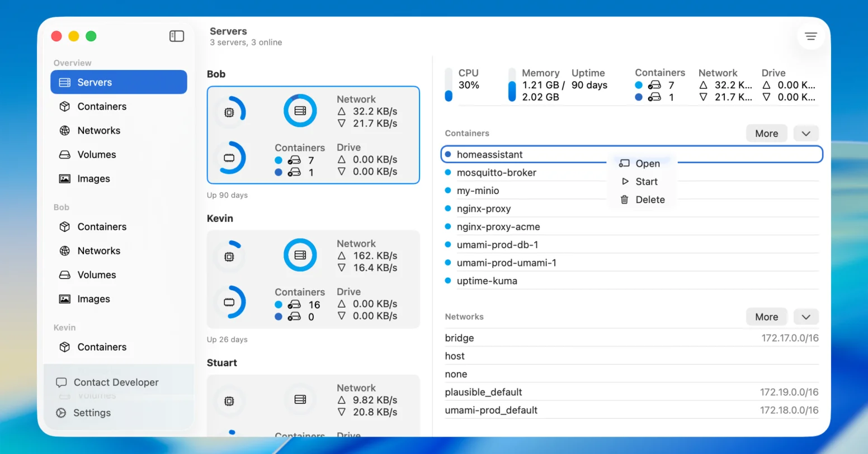Image resolution: width=868 pixels, height=454 pixels.
Task: Click the Overview Containers cube icon
Action: [x=65, y=106]
